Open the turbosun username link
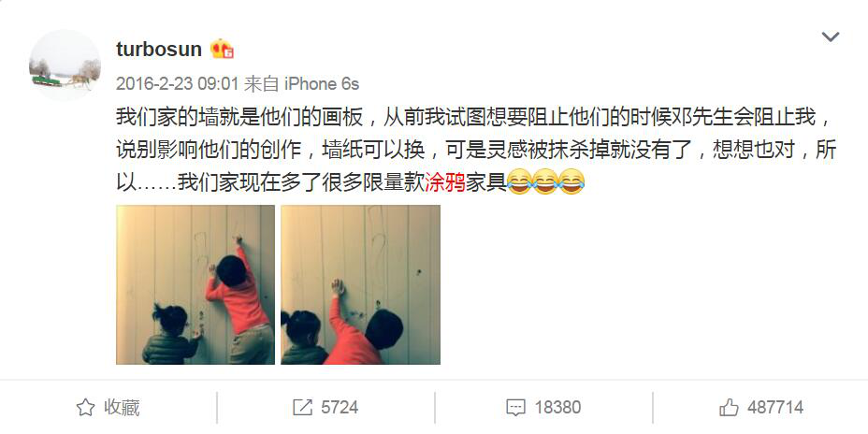The width and height of the screenshot is (868, 434). point(159,50)
